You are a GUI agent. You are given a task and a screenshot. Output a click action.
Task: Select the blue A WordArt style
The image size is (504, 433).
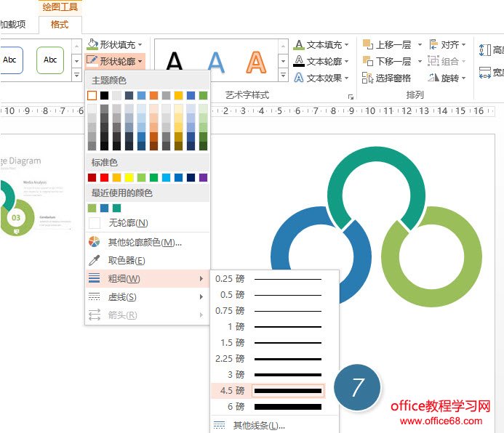[x=216, y=61]
